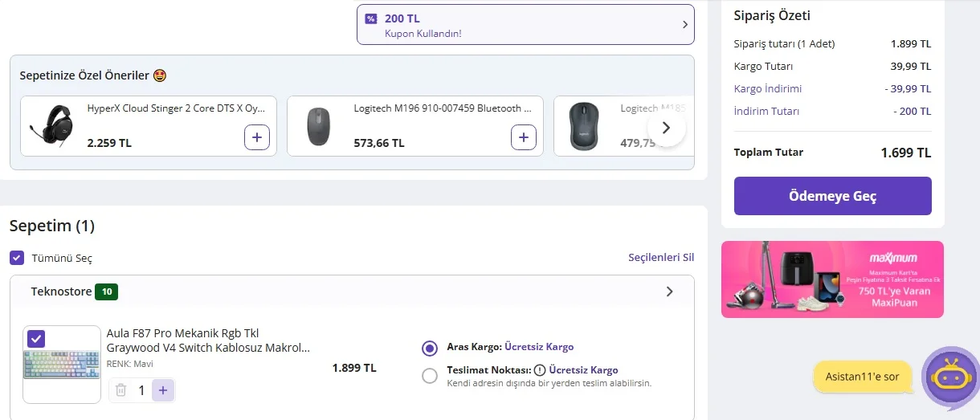The image size is (980, 420).
Task: Open the Aula F87 Pro keyboard thumbnail
Action: (x=62, y=365)
